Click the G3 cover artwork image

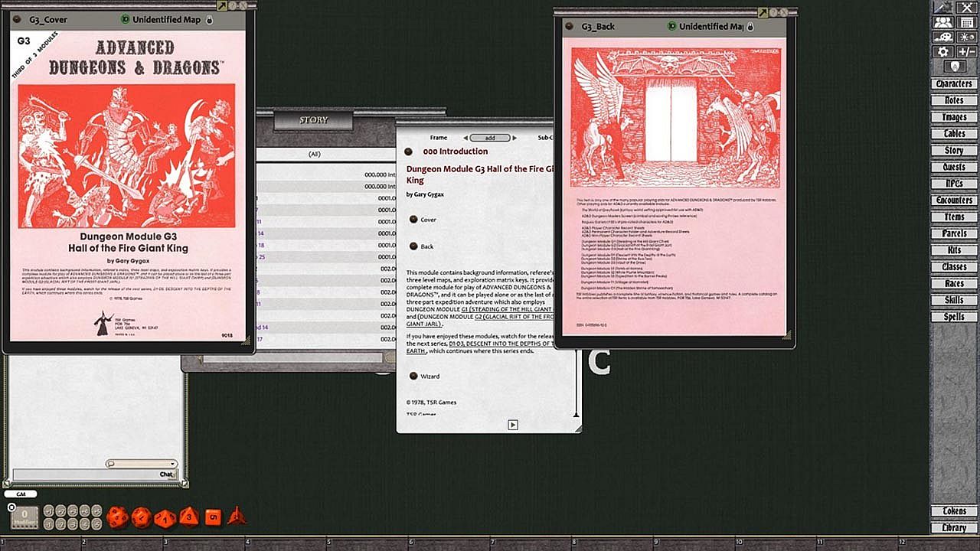coord(126,155)
